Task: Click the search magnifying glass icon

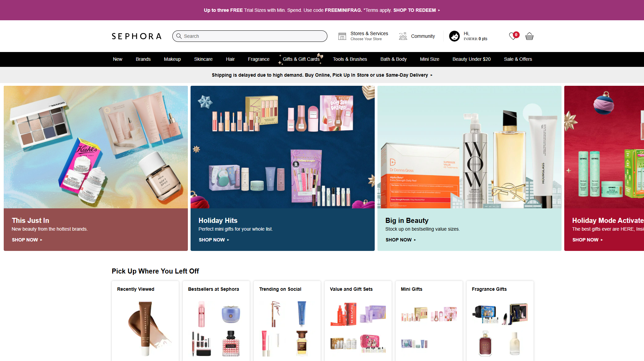Action: click(179, 36)
